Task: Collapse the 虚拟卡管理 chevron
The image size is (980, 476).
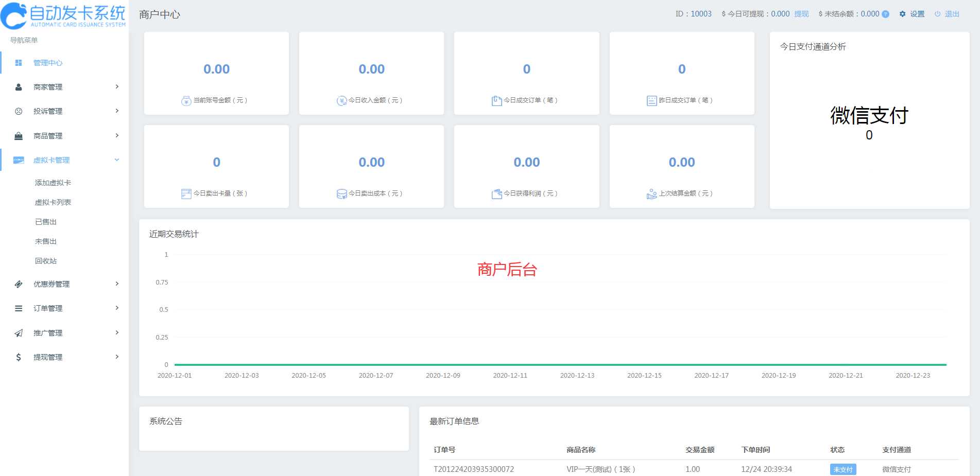Action: click(117, 160)
